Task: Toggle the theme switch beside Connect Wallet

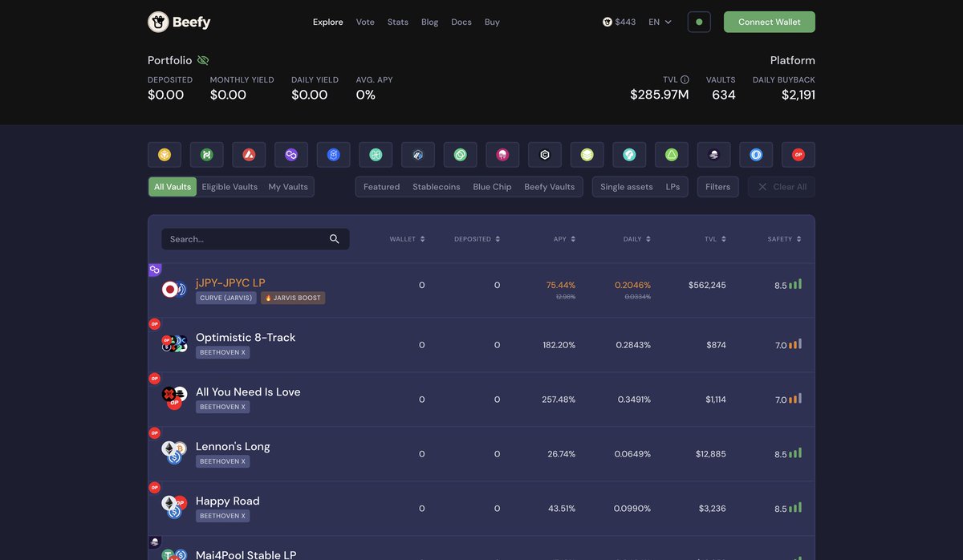Action: [698, 22]
